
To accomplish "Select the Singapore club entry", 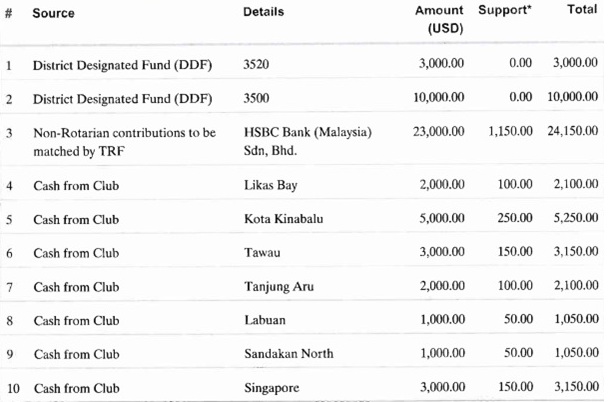I will 272,388.
